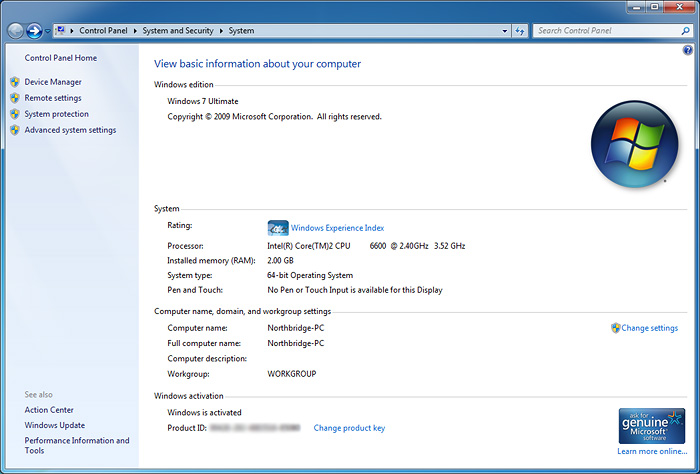700x474 pixels.
Task: Click the computer icon in address bar
Action: [x=60, y=30]
